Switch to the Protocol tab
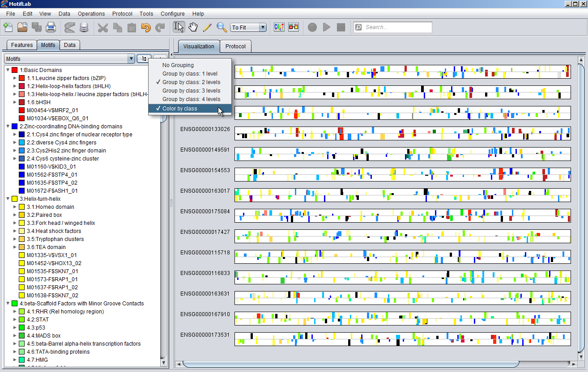Screen dimensions: 588x372 pyautogui.click(x=235, y=46)
